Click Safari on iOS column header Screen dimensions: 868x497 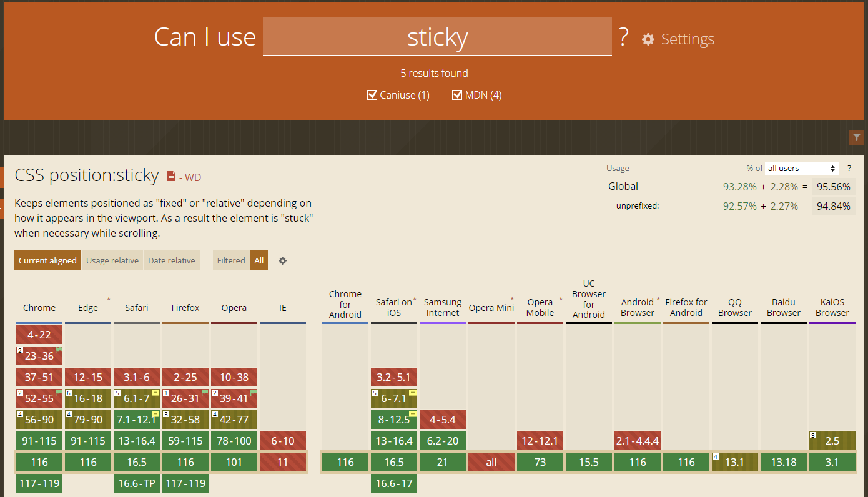394,307
